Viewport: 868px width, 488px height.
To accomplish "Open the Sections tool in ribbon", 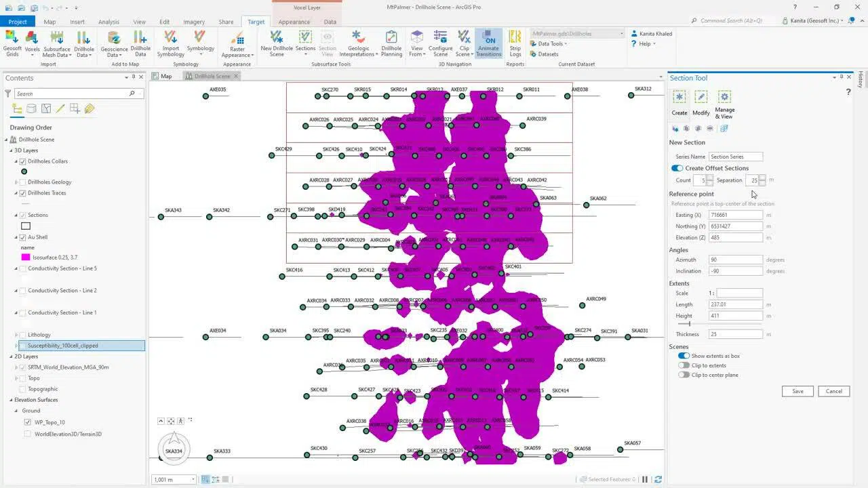I will click(x=305, y=43).
